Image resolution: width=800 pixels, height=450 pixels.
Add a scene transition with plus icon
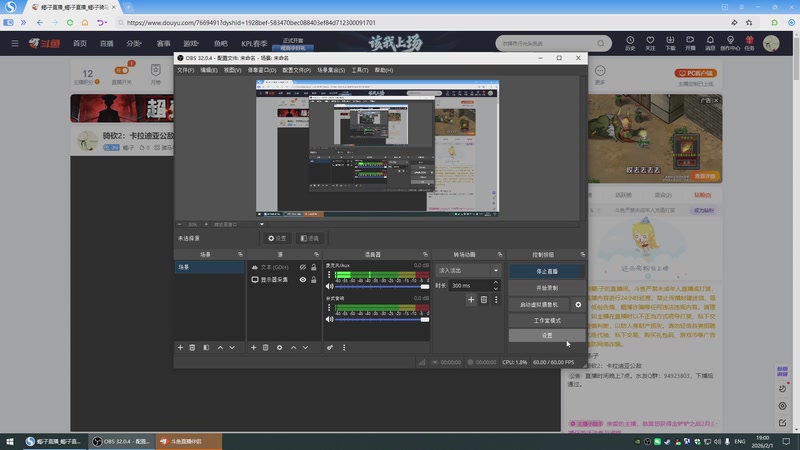click(x=471, y=299)
